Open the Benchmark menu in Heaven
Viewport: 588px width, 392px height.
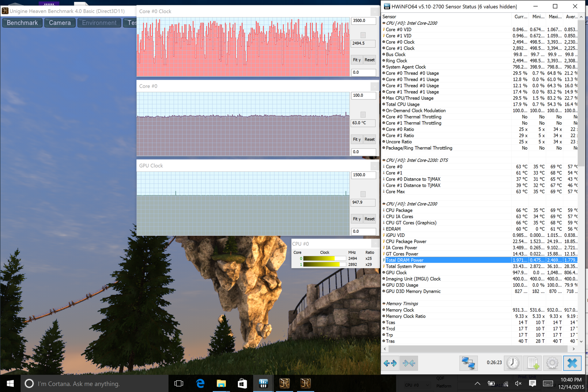click(x=22, y=23)
